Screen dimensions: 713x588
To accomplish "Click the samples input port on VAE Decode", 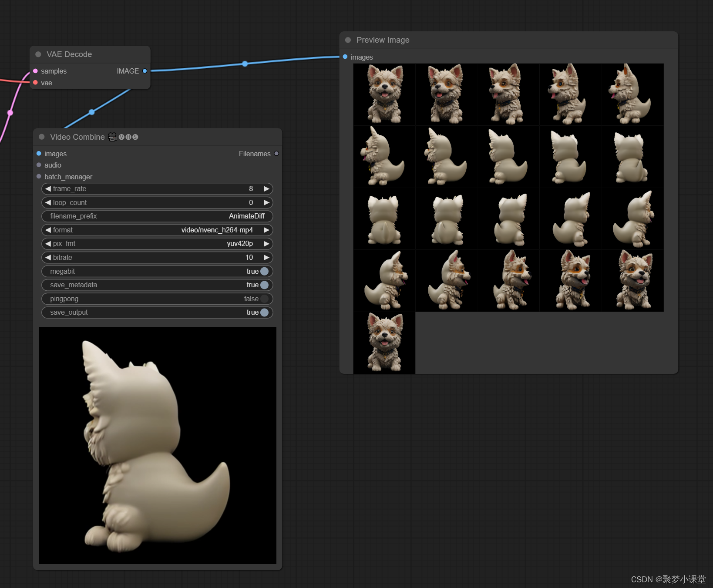I will coord(36,71).
